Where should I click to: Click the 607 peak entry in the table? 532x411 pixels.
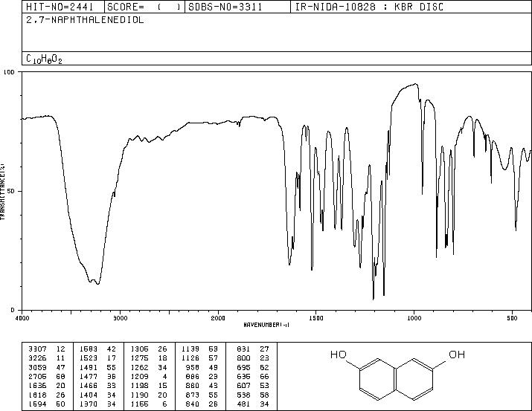pos(253,386)
